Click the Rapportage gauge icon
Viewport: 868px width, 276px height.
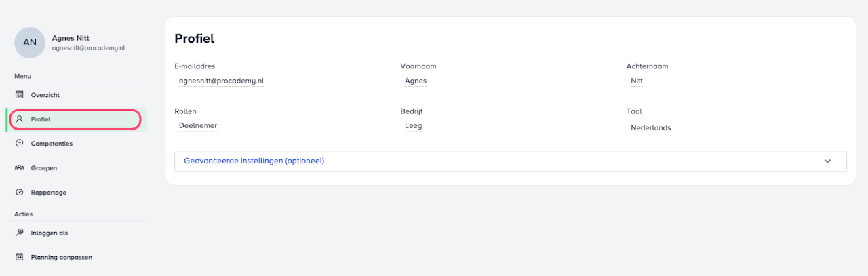click(x=20, y=193)
